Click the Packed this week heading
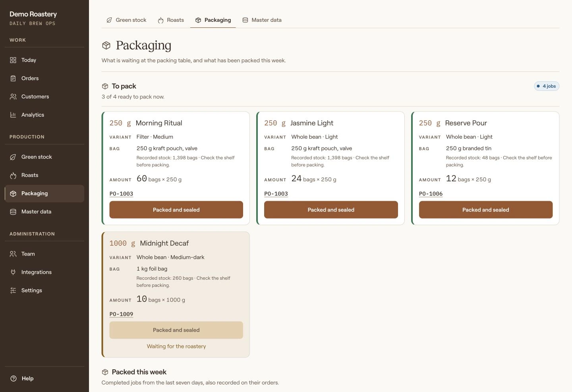Image resolution: width=572 pixels, height=392 pixels. tap(139, 372)
